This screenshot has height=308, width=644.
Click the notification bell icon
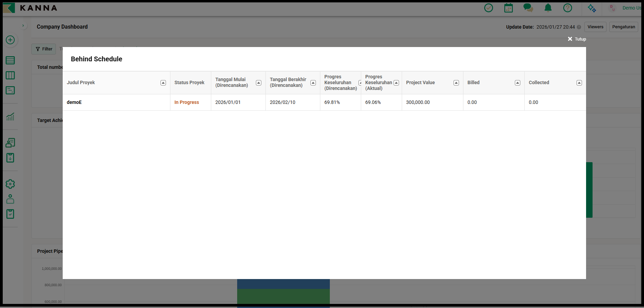click(548, 8)
